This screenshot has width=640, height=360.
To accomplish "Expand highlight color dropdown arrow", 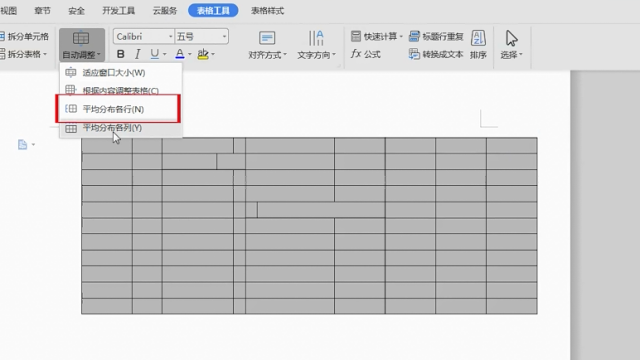I will click(x=213, y=54).
